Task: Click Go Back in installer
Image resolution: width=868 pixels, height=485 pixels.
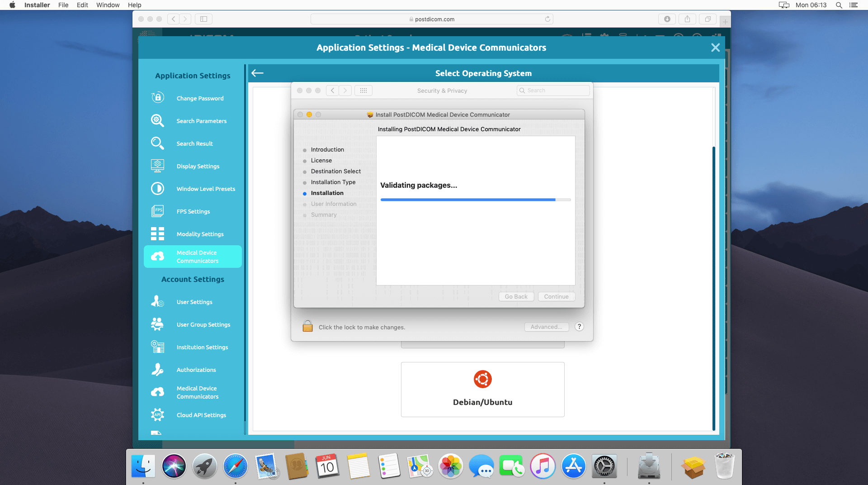Action: (x=516, y=296)
